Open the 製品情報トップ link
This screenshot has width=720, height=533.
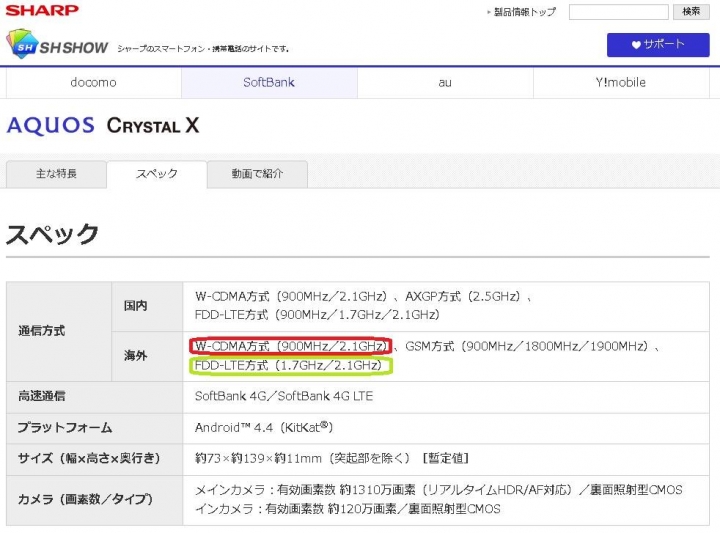[522, 12]
